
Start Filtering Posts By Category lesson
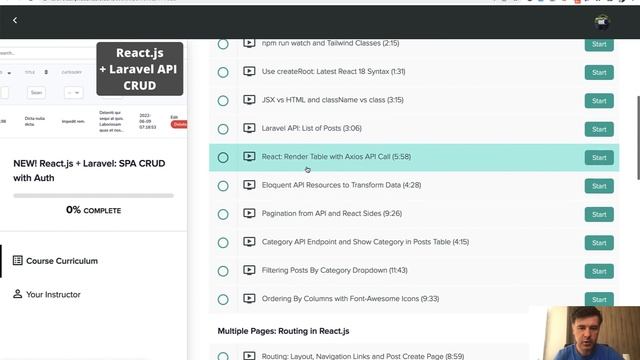tap(599, 271)
